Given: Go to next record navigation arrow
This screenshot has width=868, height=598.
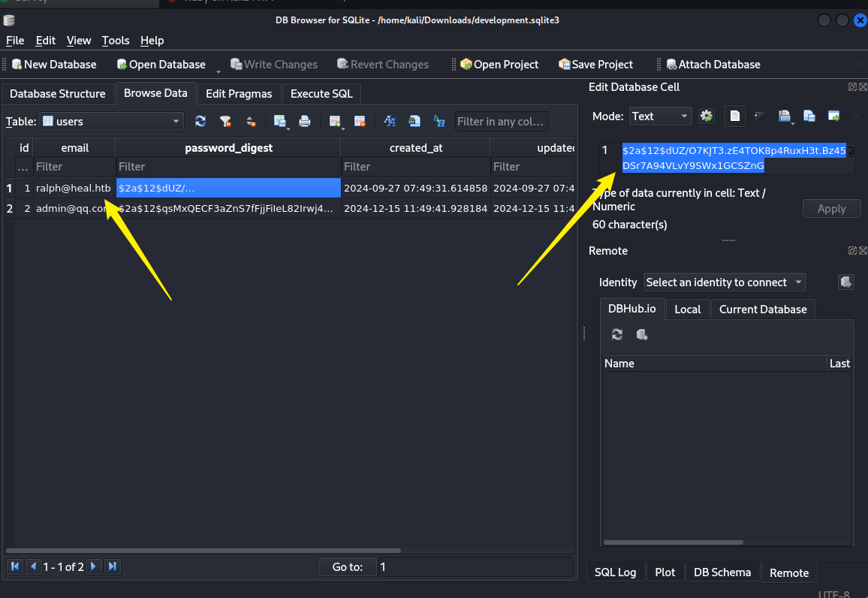Looking at the screenshot, I should coord(93,566).
